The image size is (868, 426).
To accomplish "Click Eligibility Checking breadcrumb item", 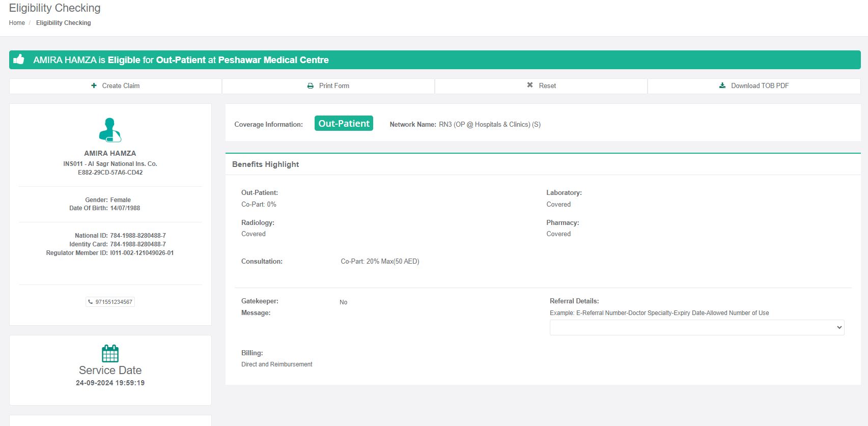I will pos(63,23).
